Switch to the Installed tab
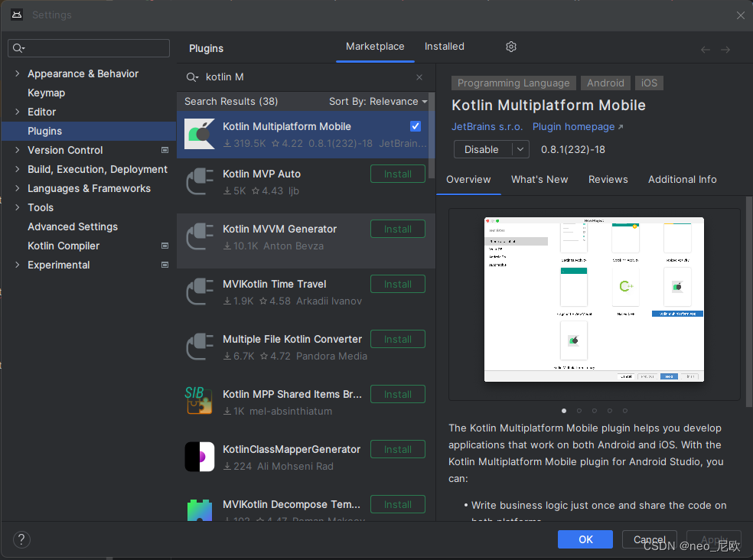The height and width of the screenshot is (560, 753). pos(444,47)
